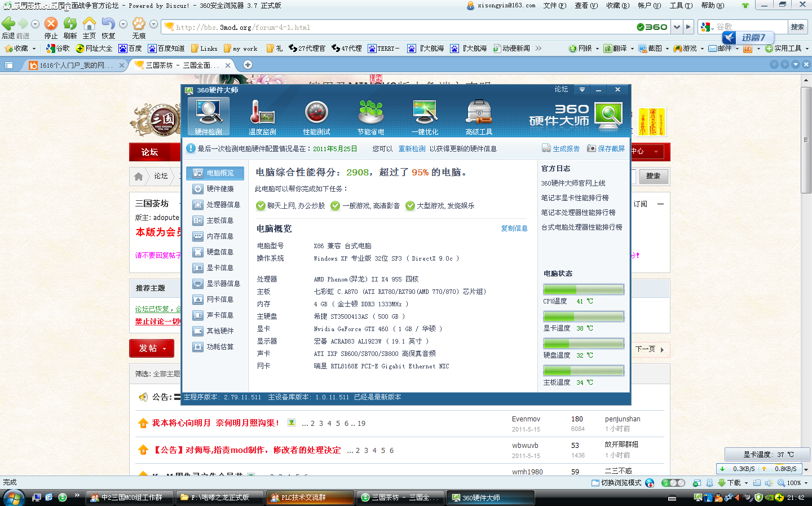Image resolution: width=812 pixels, height=506 pixels.
Task: Toggle 切换浏览模式 in the status bar
Action: click(x=616, y=483)
